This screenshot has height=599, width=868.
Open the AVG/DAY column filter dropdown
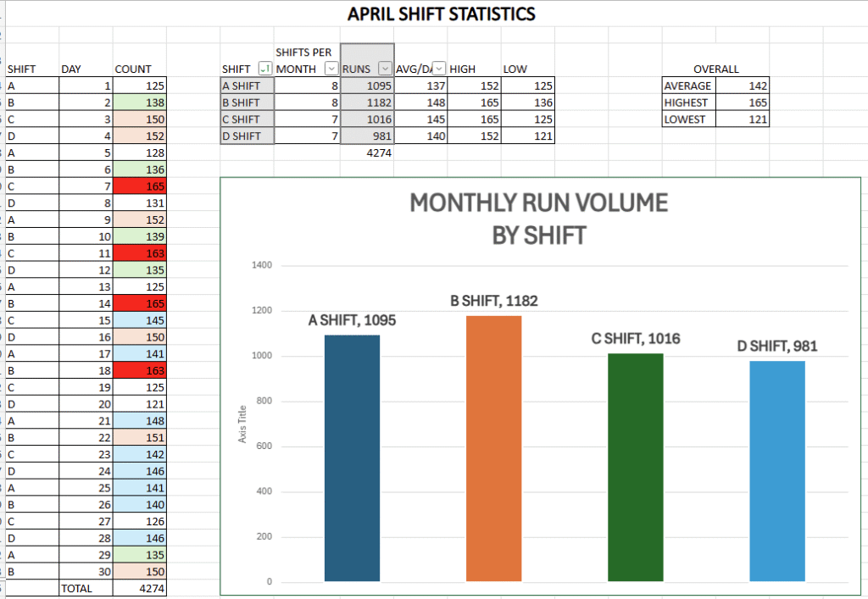coord(439,69)
